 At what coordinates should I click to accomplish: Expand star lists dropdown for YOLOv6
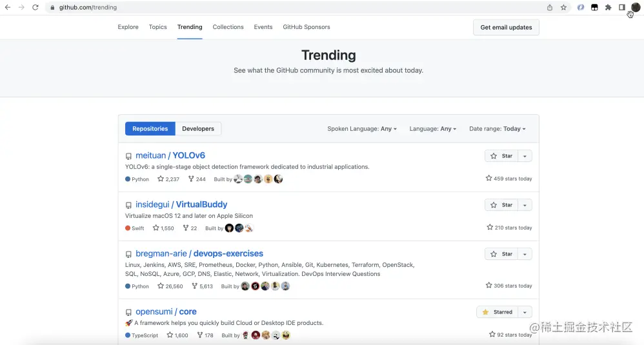(525, 156)
